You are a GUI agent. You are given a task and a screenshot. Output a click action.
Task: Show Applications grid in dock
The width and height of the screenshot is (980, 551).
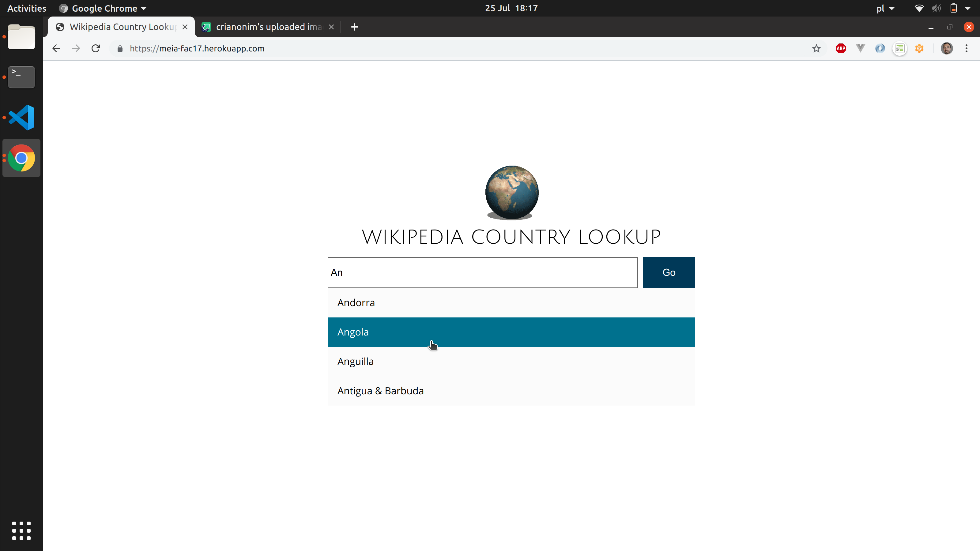pos(21,531)
